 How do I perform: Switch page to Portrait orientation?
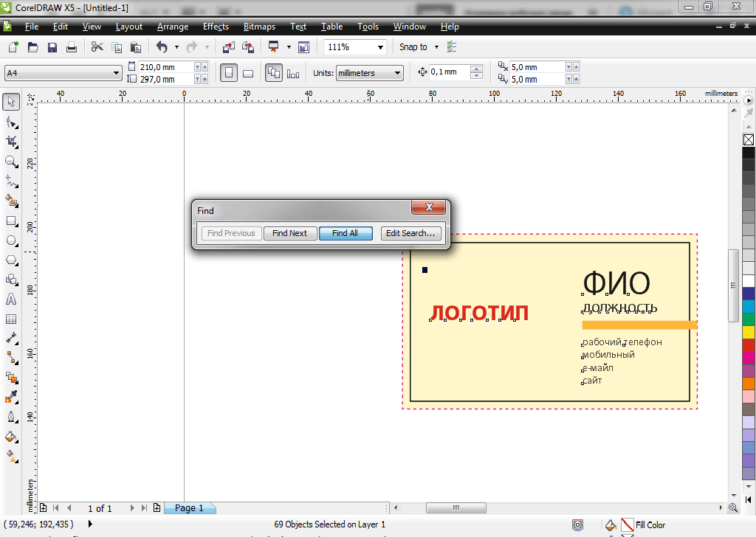coord(229,73)
